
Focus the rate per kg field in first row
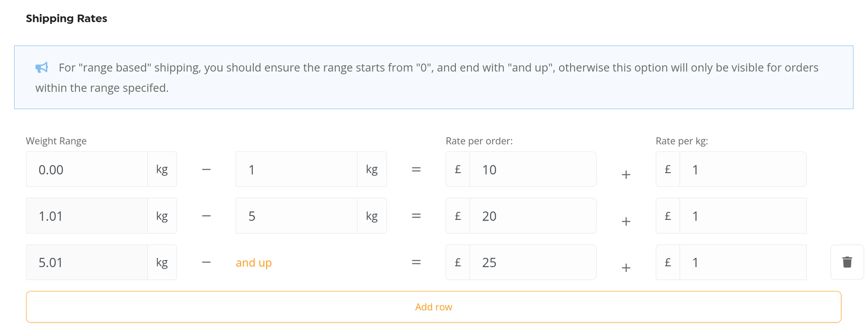pyautogui.click(x=743, y=169)
